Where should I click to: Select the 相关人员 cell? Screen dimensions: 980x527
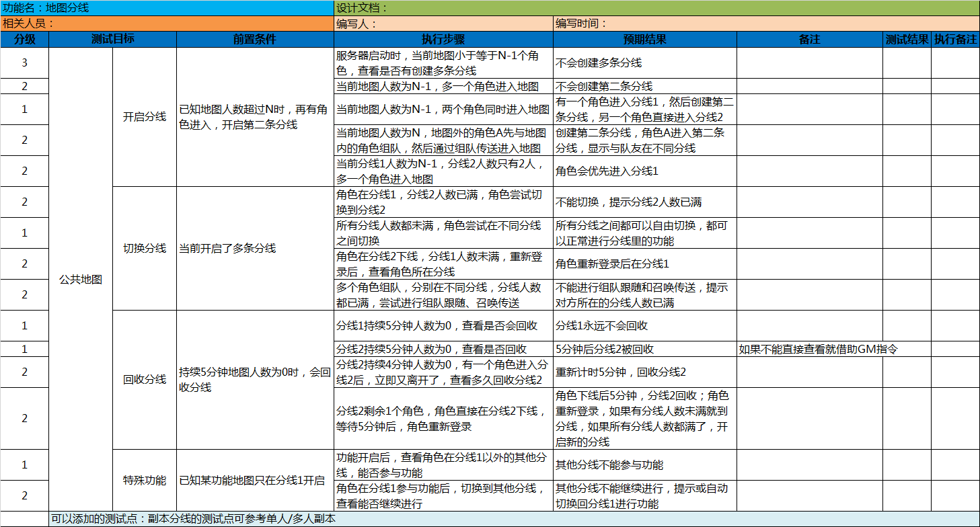click(x=167, y=24)
